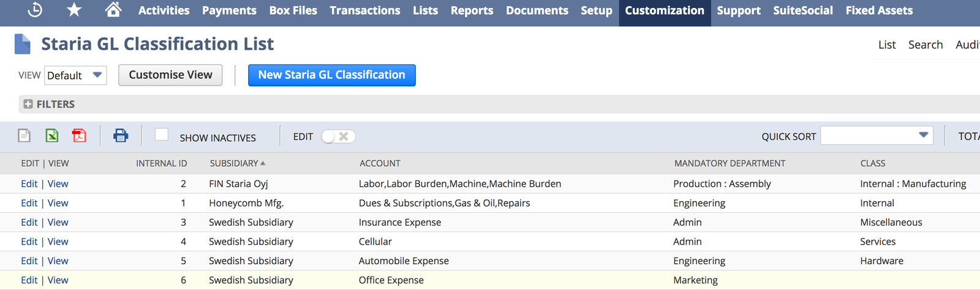The height and width of the screenshot is (290, 980).
Task: Open the Support menu
Action: pos(739,10)
